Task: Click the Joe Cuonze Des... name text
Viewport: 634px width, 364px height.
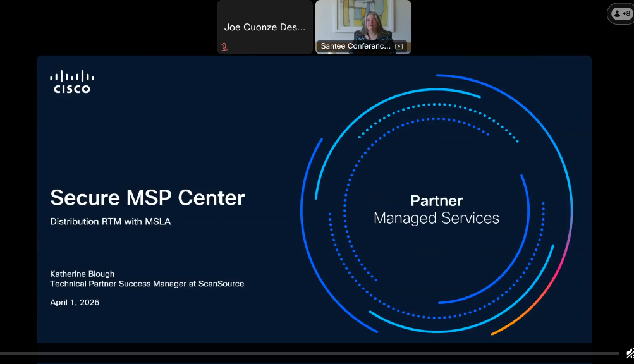Action: pyautogui.click(x=265, y=27)
